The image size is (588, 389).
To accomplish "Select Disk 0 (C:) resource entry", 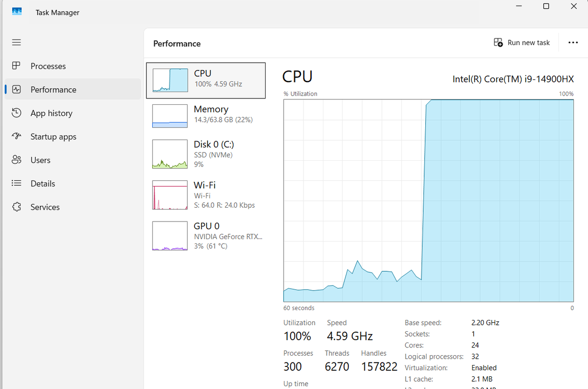I will [206, 154].
